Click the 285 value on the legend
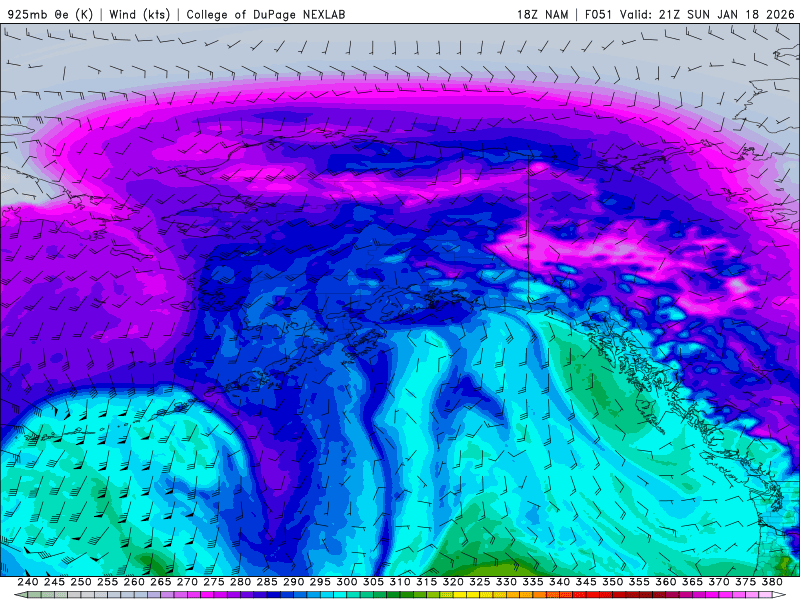800x600 pixels. pos(267,582)
